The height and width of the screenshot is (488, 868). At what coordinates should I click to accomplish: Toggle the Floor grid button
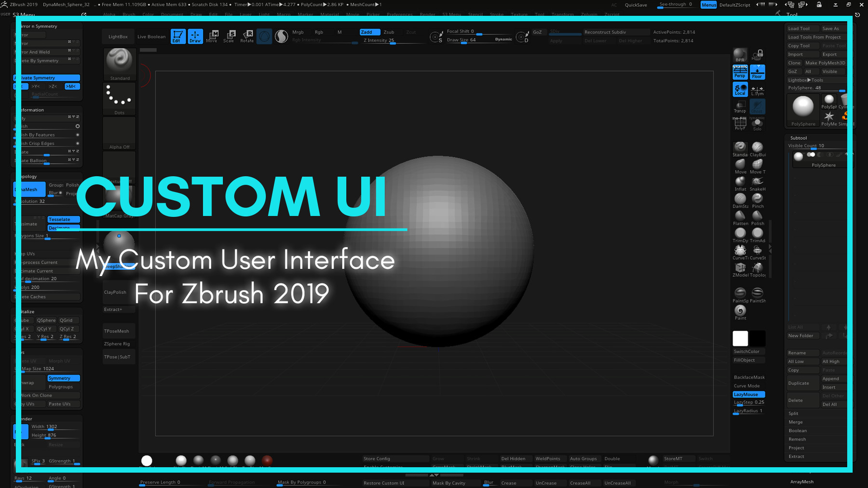(757, 72)
